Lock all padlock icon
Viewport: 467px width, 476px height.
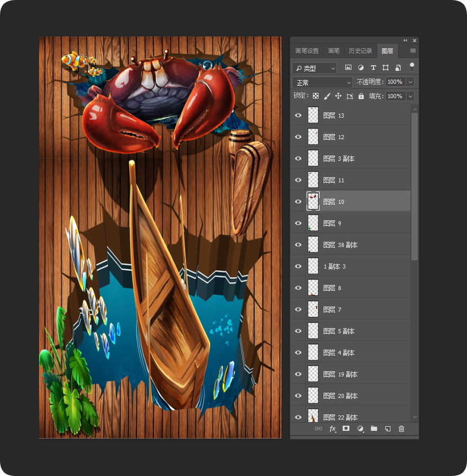(x=361, y=96)
